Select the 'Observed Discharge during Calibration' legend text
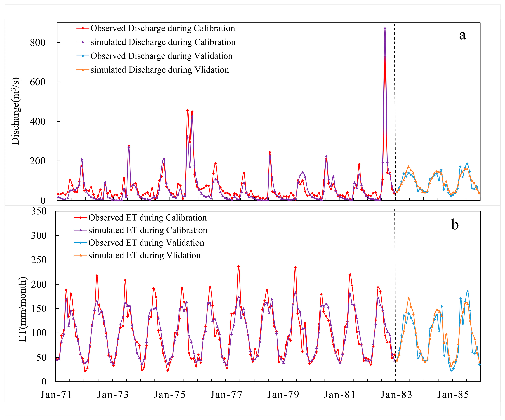505x420 pixels. pyautogui.click(x=163, y=28)
